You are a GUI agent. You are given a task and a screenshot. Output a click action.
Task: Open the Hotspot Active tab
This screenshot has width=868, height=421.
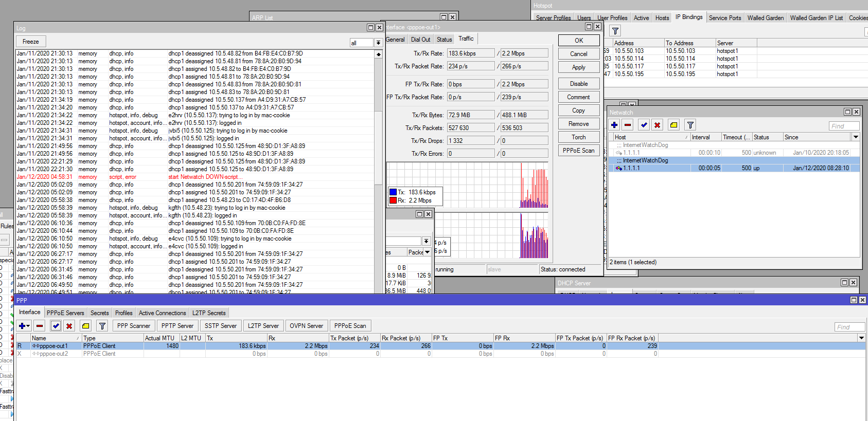tap(641, 18)
